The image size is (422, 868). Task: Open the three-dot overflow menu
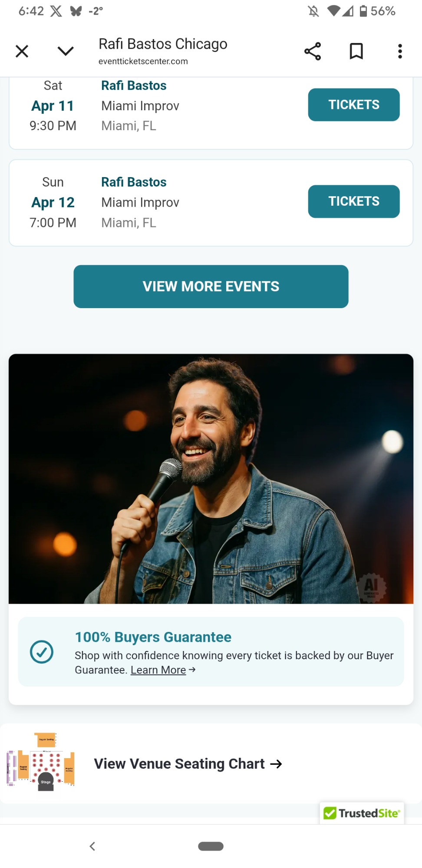(x=400, y=51)
